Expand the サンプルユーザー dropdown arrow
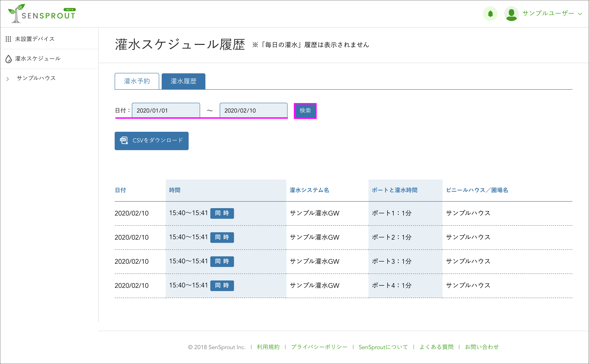This screenshot has width=589, height=364. coord(580,14)
